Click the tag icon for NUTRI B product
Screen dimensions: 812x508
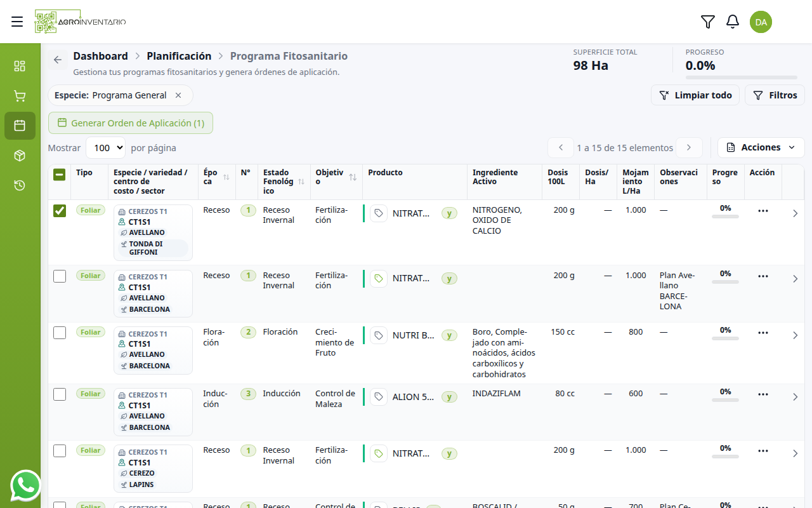point(379,335)
